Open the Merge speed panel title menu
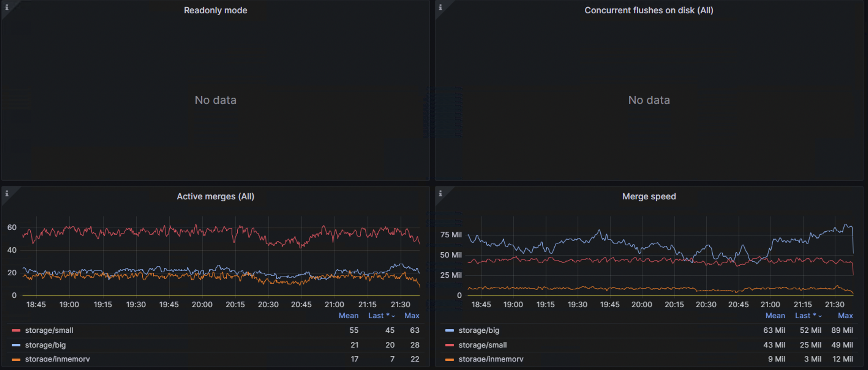Image resolution: width=868 pixels, height=370 pixels. pos(649,196)
